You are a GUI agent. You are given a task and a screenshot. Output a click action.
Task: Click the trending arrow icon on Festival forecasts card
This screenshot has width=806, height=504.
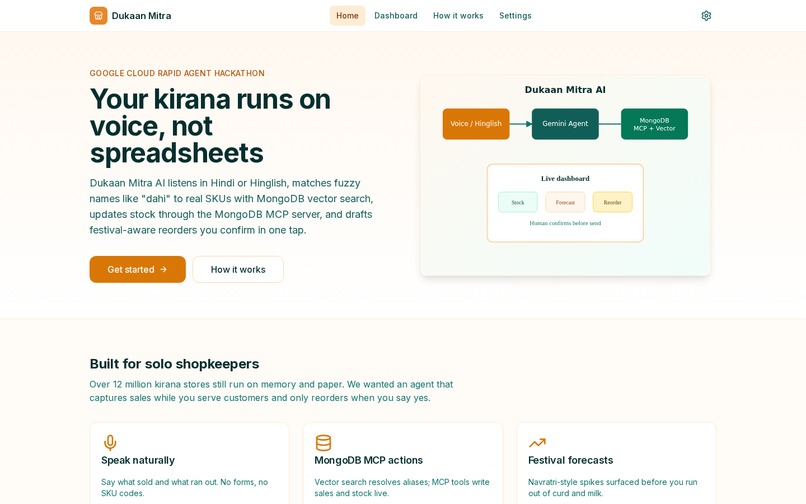point(537,442)
